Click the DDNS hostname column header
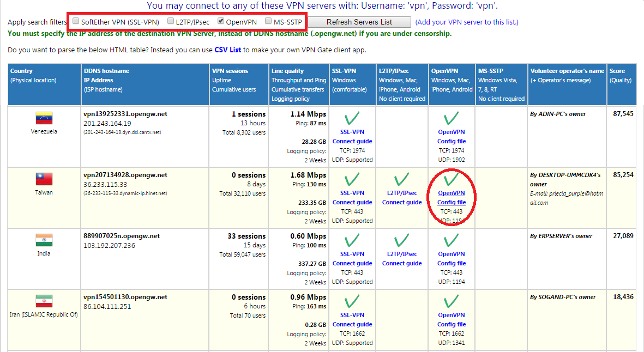Viewport: 644px width, 352px height. tap(145, 84)
